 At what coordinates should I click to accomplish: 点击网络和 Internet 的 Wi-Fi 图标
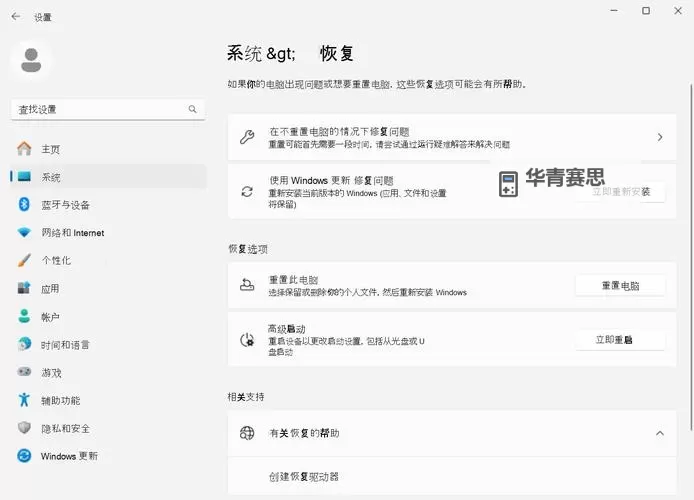click(24, 233)
